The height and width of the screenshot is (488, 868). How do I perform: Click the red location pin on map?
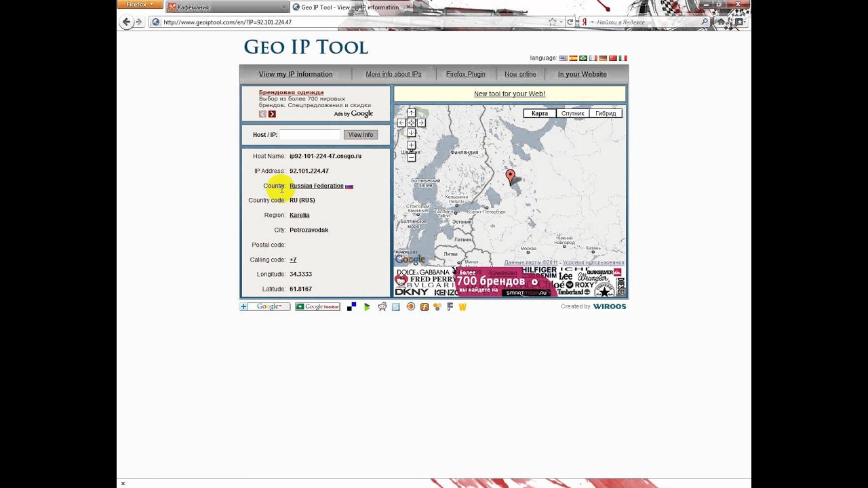511,177
